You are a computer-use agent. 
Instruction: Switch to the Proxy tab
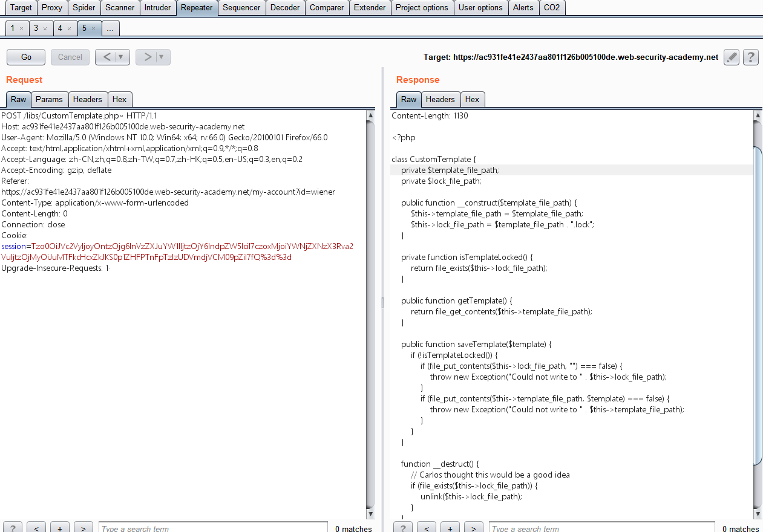[52, 8]
